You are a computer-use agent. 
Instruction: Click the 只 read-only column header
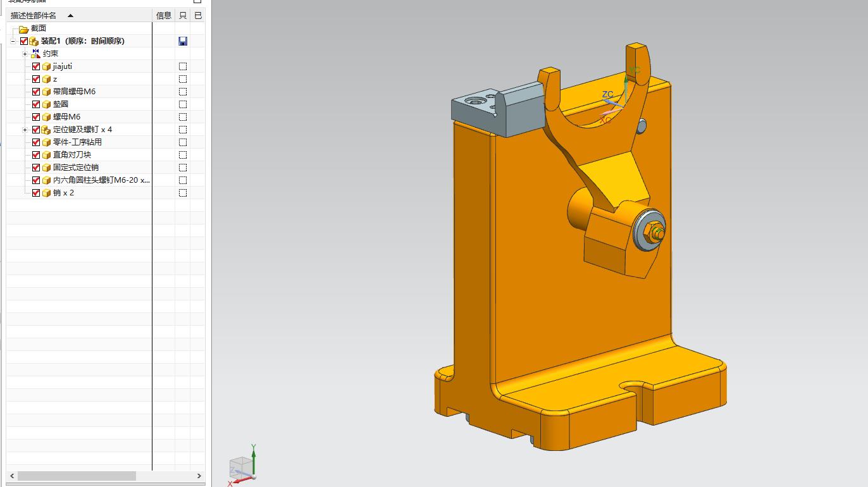pyautogui.click(x=183, y=15)
